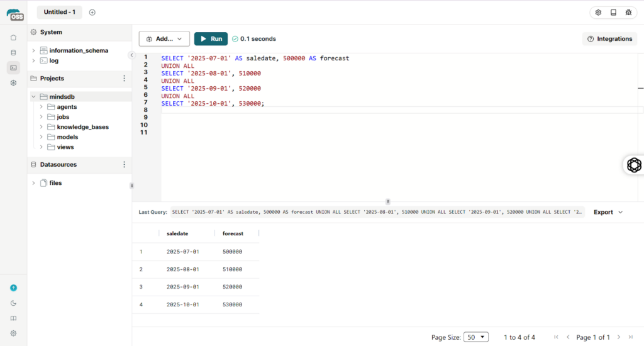Collapse the mindsdb project tree

[34, 97]
